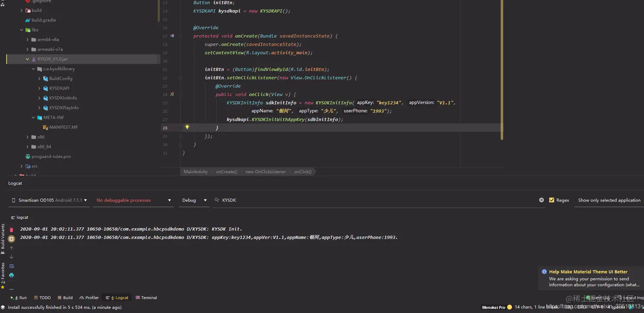Uncheck the Regex checkbox
Image resolution: width=644 pixels, height=313 pixels.
[x=552, y=200]
